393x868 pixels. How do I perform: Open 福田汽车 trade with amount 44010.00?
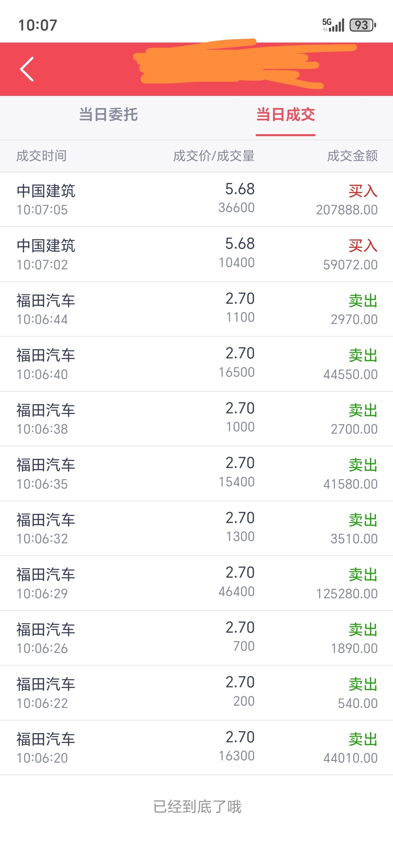pos(196,748)
